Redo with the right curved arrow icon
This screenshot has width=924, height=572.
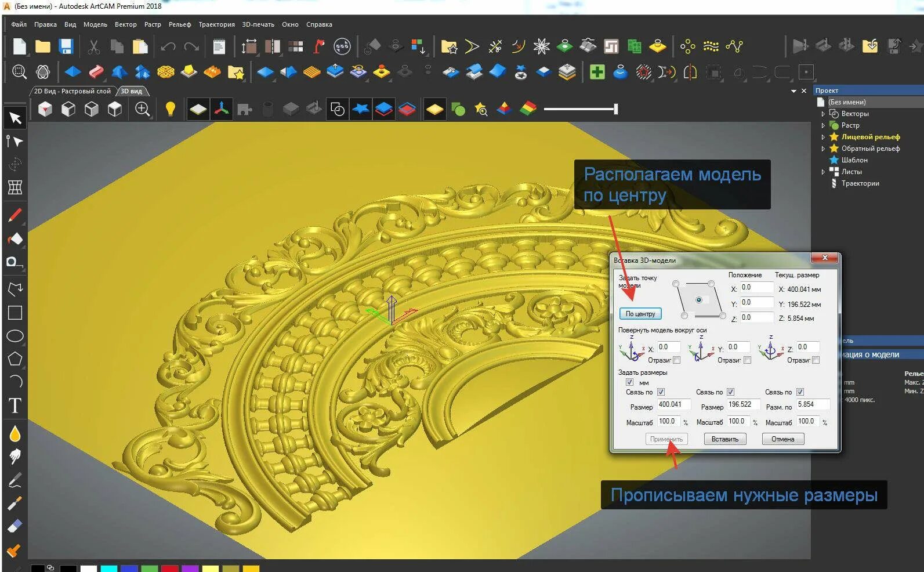(191, 46)
